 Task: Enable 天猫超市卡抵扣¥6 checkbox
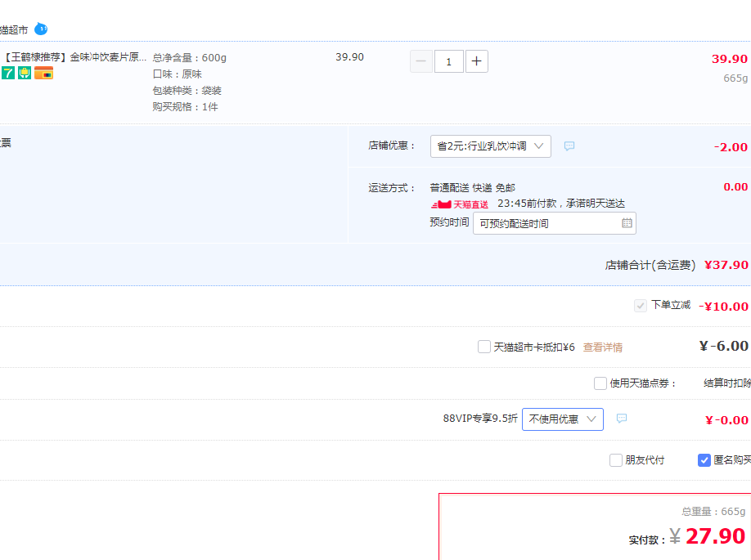484,347
